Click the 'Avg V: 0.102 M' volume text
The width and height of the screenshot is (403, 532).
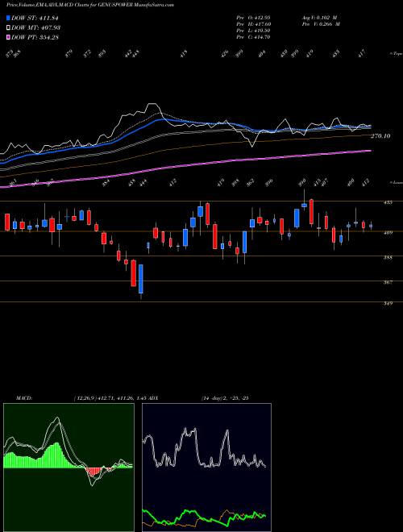(x=320, y=17)
